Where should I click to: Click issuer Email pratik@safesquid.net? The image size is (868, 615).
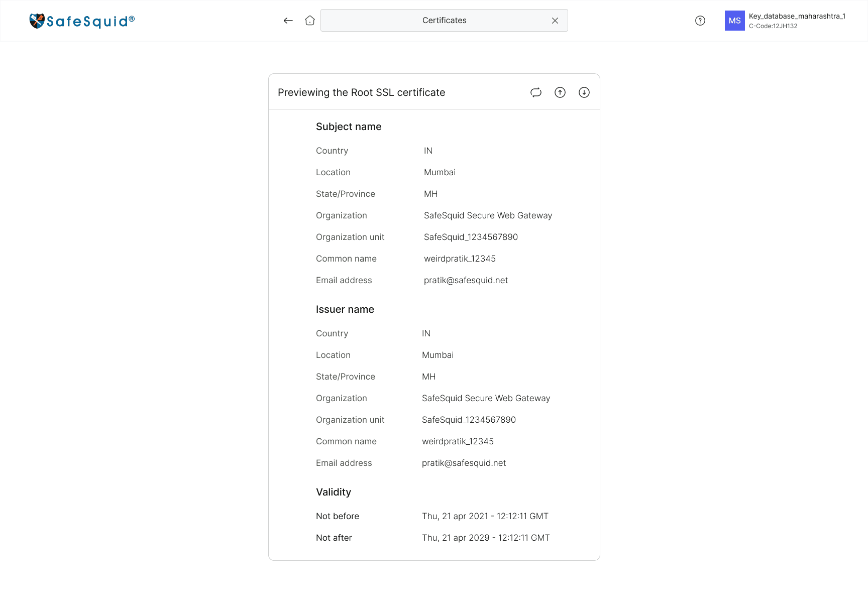464,463
